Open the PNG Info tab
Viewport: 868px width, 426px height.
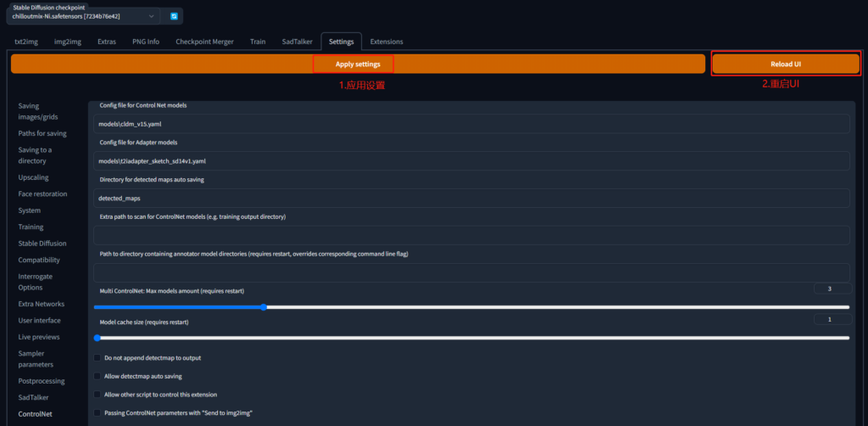coord(146,42)
